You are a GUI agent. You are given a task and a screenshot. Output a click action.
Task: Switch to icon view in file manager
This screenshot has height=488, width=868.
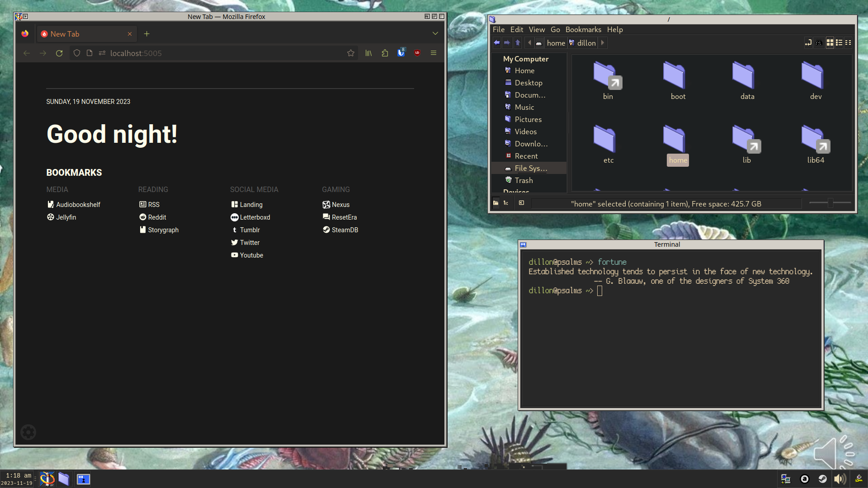(830, 42)
